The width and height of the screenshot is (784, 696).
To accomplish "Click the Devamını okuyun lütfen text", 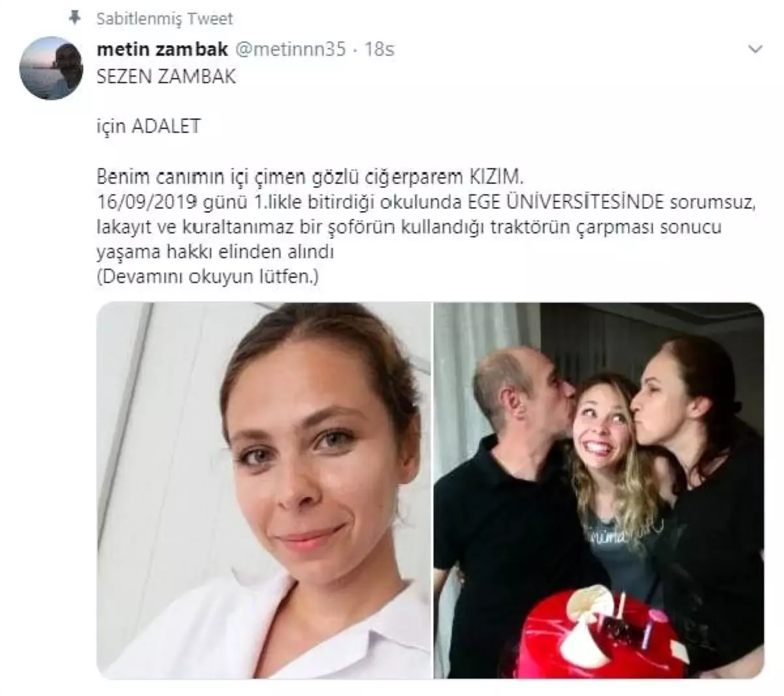I will (x=208, y=277).
